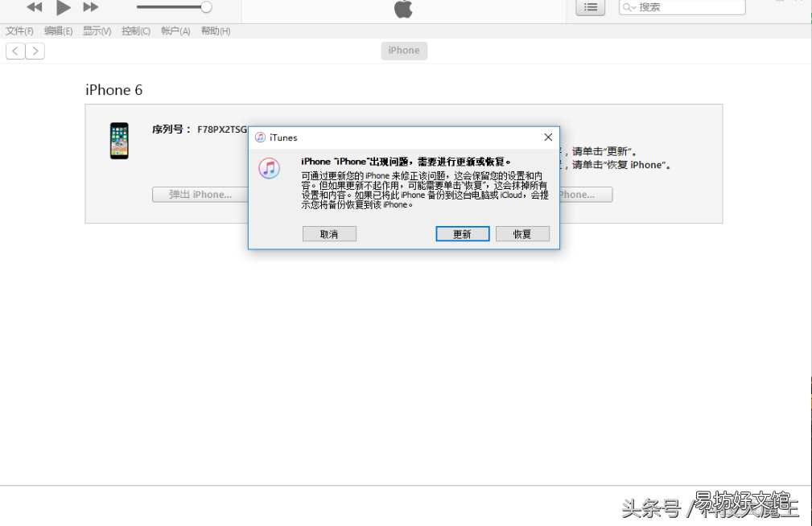Click 更新 to update the iPhone
812x526 pixels.
click(463, 234)
